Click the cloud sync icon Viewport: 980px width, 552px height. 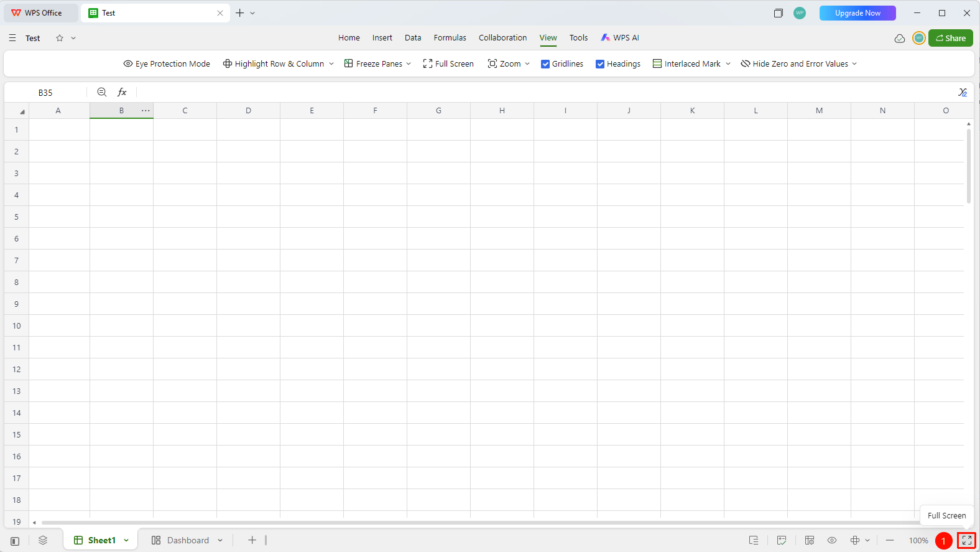(899, 38)
